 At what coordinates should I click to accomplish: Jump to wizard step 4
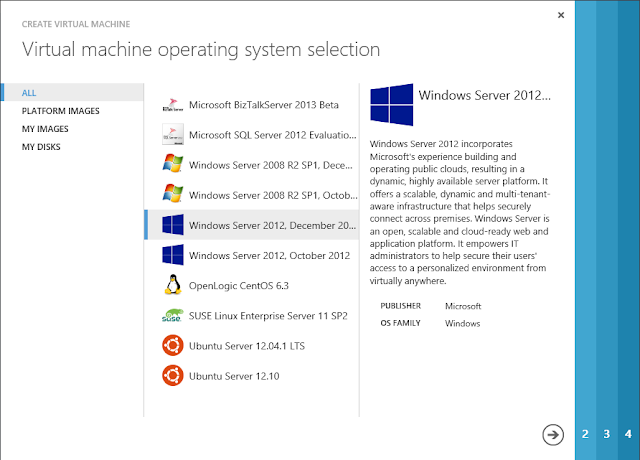pos(628,434)
